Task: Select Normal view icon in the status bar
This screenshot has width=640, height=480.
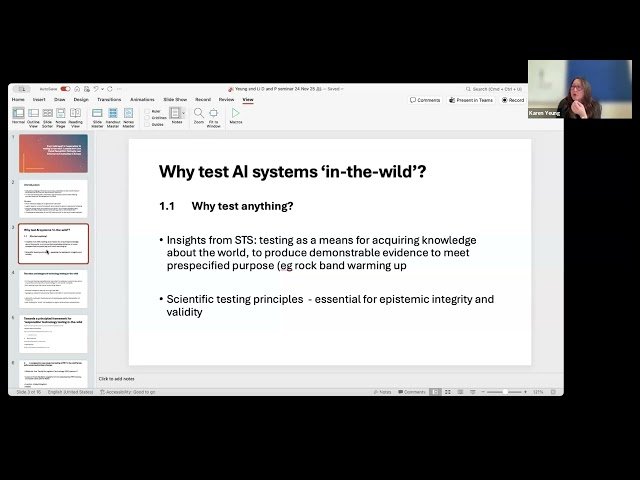Action: click(436, 392)
